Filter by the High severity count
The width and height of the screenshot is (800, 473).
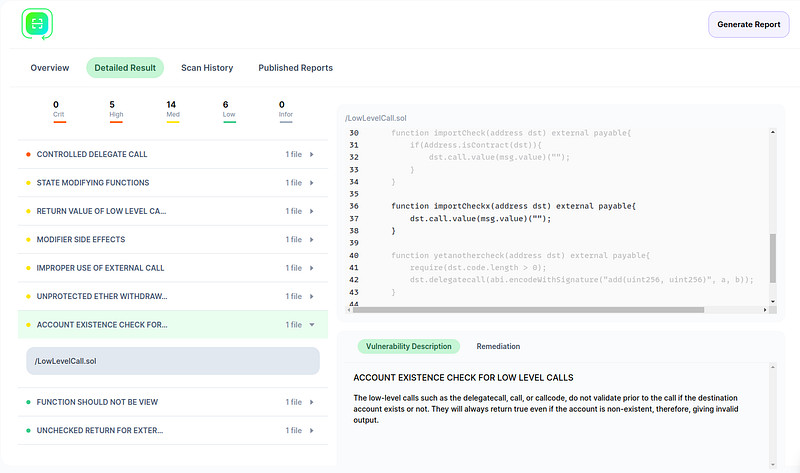tap(116, 109)
